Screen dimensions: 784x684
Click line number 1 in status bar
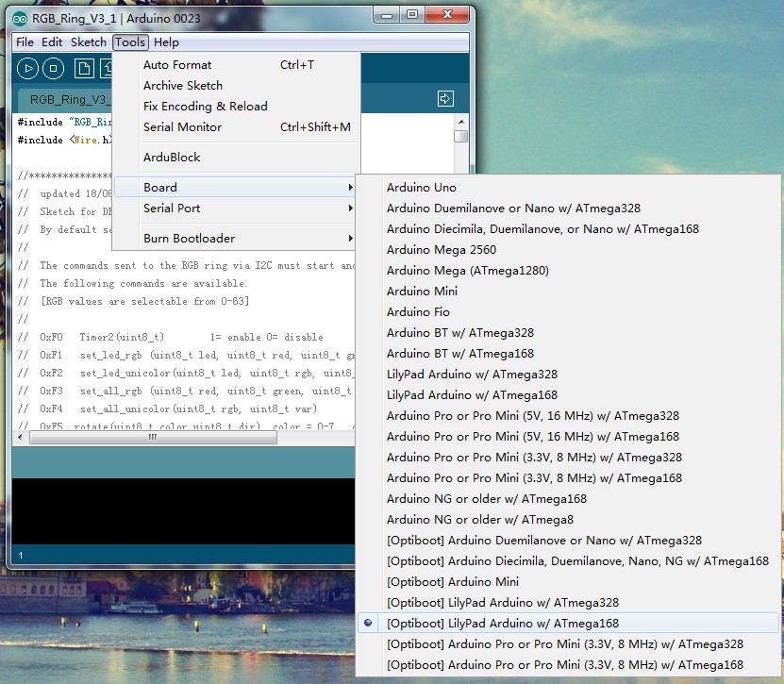pyautogui.click(x=21, y=555)
